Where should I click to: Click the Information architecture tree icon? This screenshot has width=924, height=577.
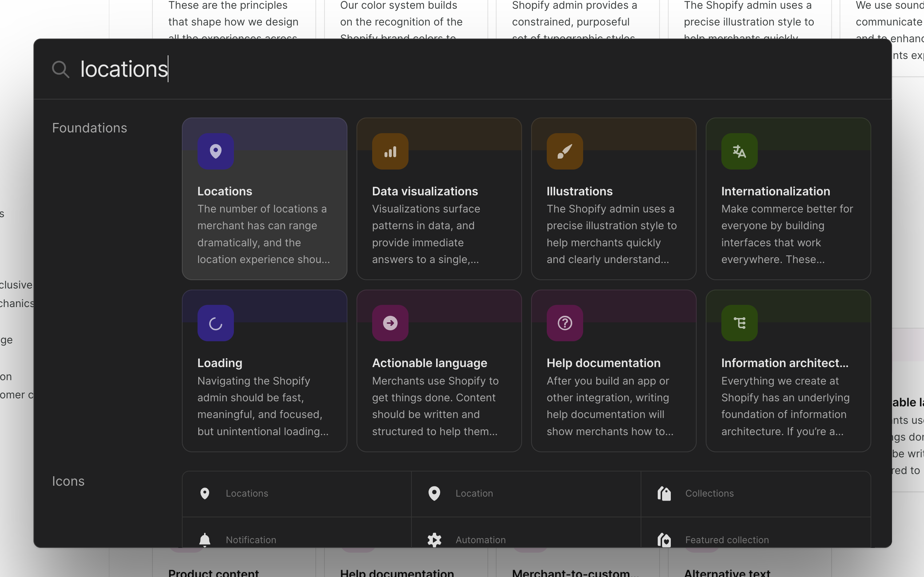click(739, 323)
